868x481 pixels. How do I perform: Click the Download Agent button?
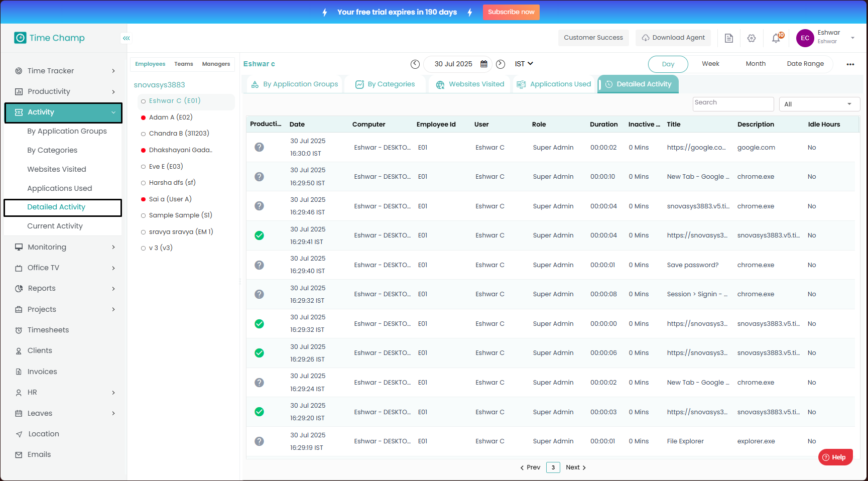[x=673, y=38]
